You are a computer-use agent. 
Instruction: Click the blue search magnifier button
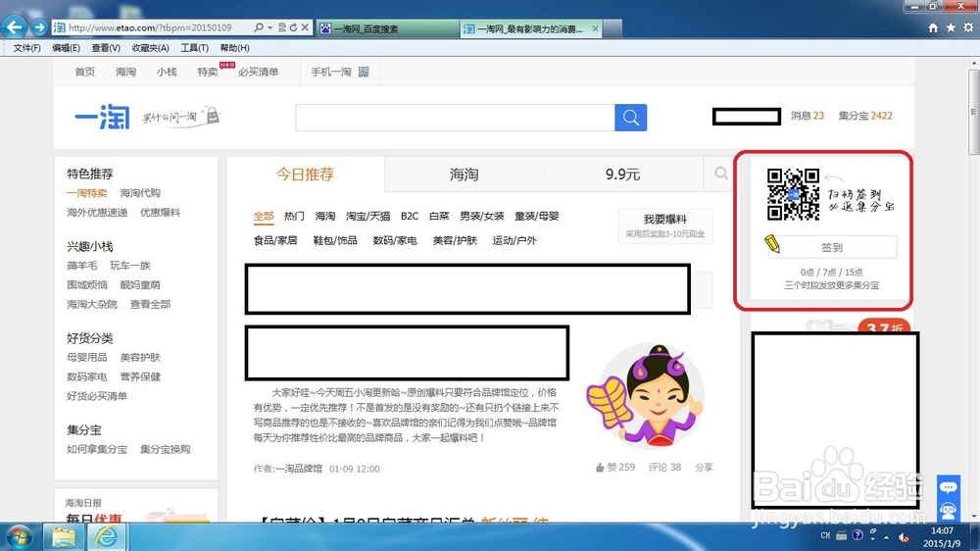630,118
